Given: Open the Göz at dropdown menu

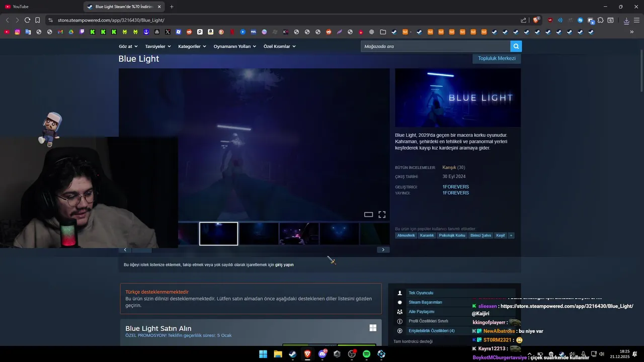Looking at the screenshot, I should click(x=128, y=46).
